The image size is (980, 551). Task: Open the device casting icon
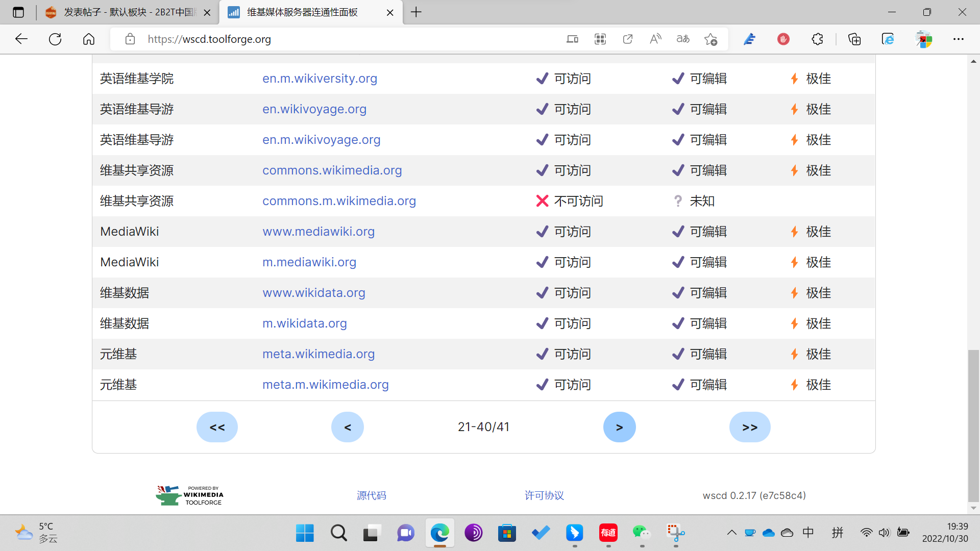573,39
